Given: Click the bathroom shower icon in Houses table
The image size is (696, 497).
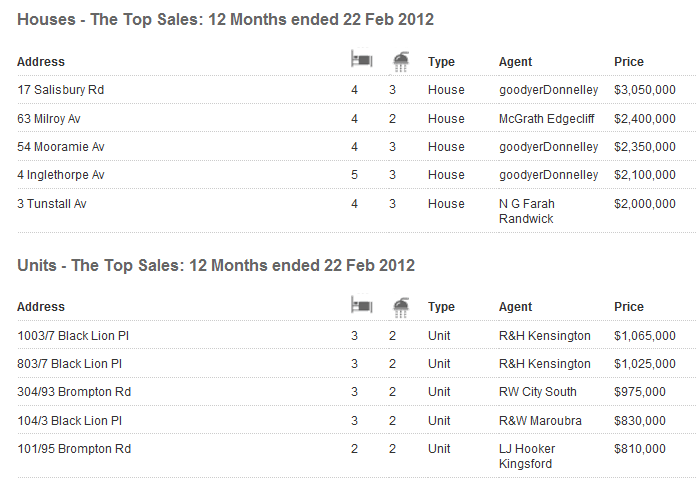Looking at the screenshot, I should click(x=401, y=61).
